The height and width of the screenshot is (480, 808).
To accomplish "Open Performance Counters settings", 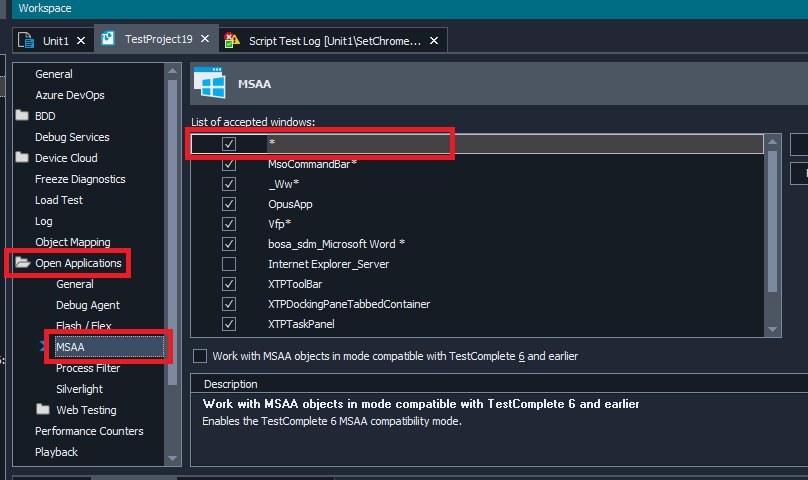I will click(x=89, y=431).
